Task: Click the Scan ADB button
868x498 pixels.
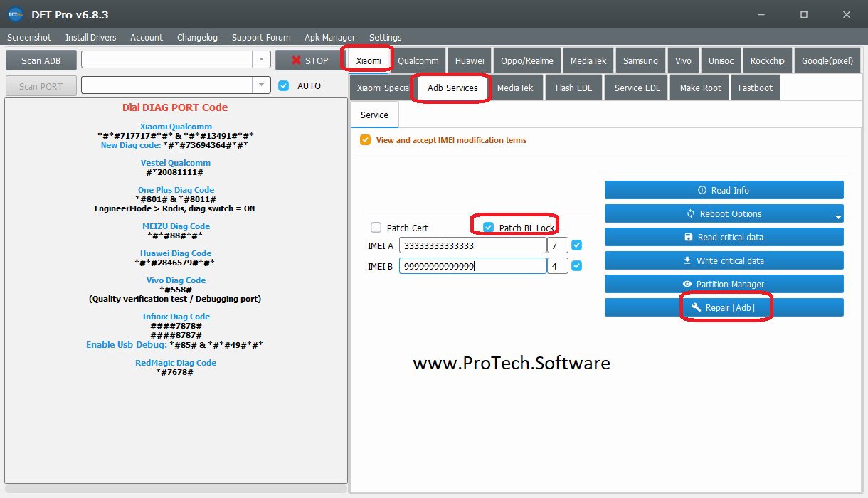Action: (x=41, y=60)
